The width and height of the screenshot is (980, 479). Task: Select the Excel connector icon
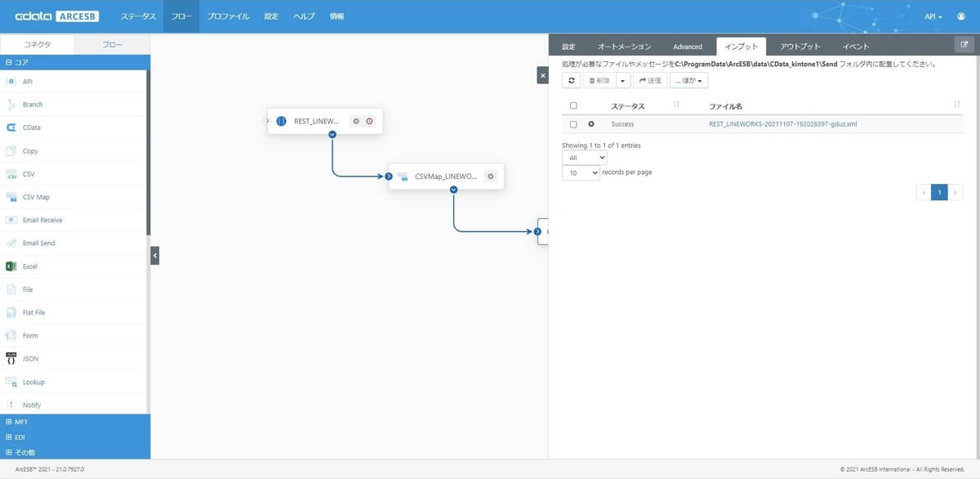(11, 266)
